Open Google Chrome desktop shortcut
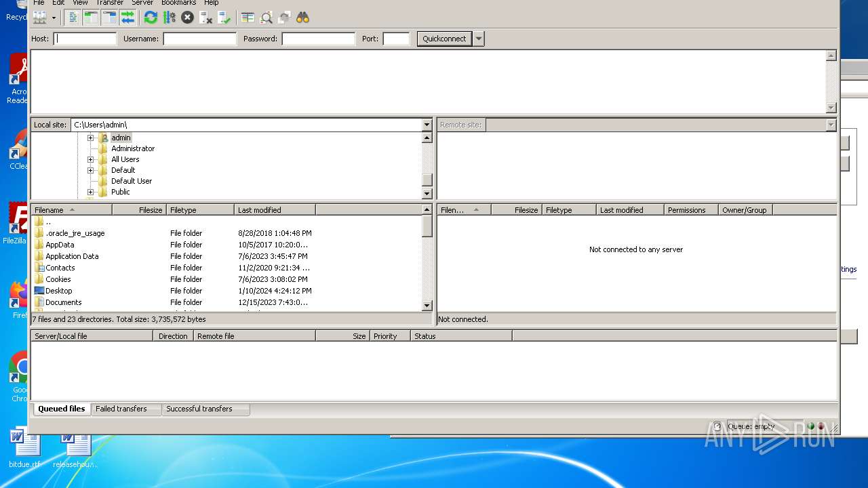The height and width of the screenshot is (488, 868). tap(19, 377)
